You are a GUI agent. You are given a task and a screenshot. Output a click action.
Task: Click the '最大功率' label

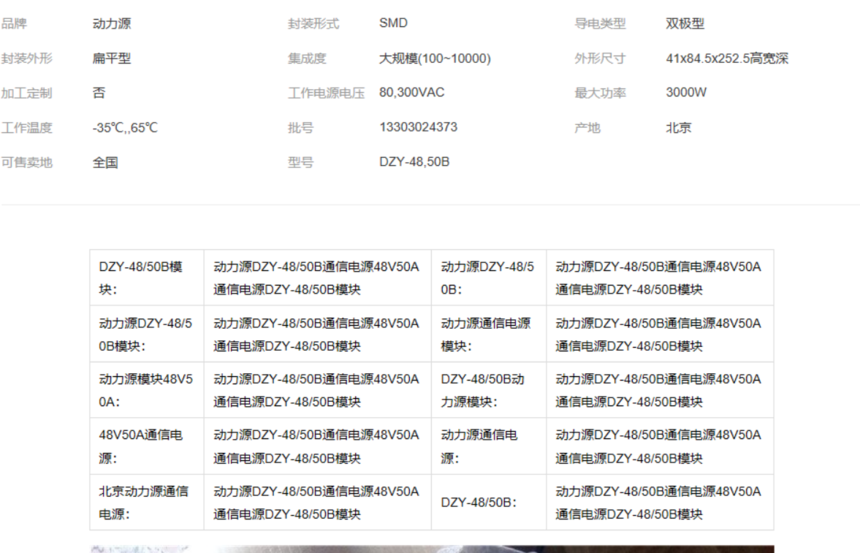[599, 93]
